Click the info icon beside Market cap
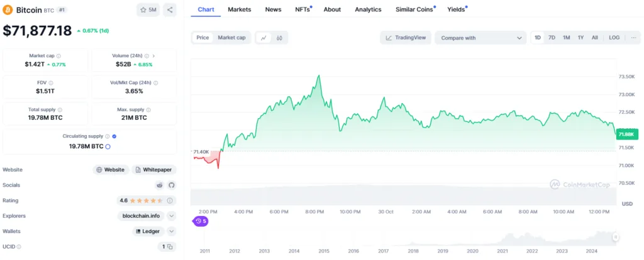The width and height of the screenshot is (644, 260). (x=58, y=56)
